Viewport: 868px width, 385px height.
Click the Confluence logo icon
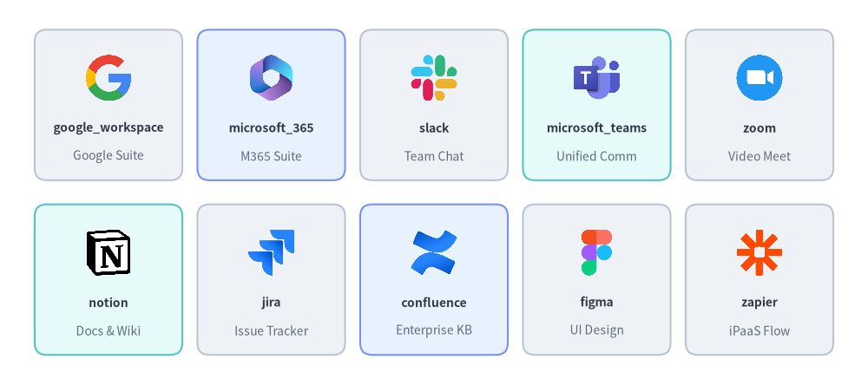(434, 252)
